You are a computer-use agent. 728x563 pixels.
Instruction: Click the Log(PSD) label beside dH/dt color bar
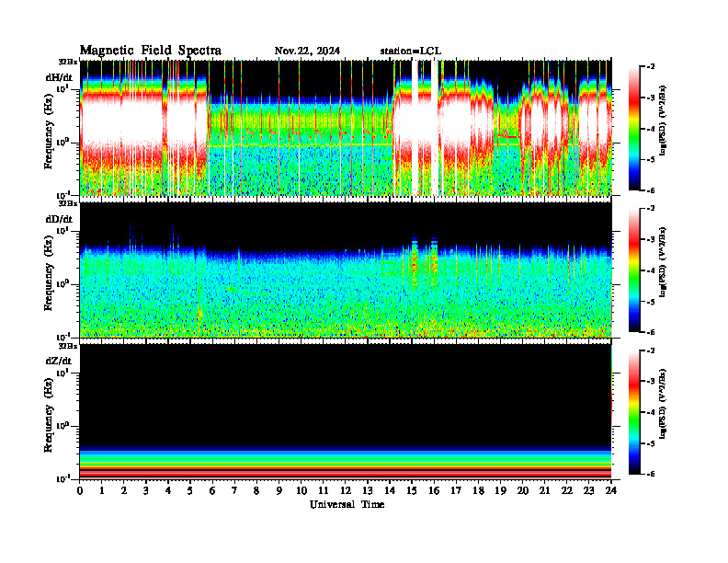[x=663, y=121]
